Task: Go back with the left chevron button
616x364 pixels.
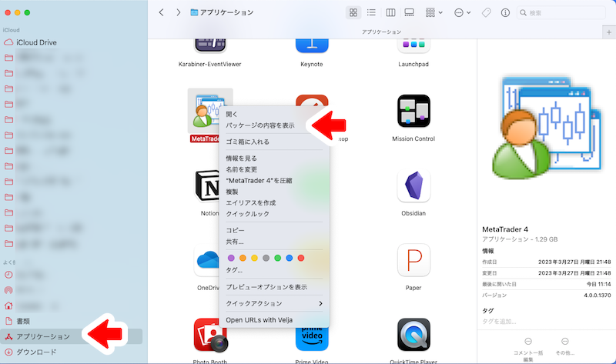Action: pyautogui.click(x=161, y=12)
